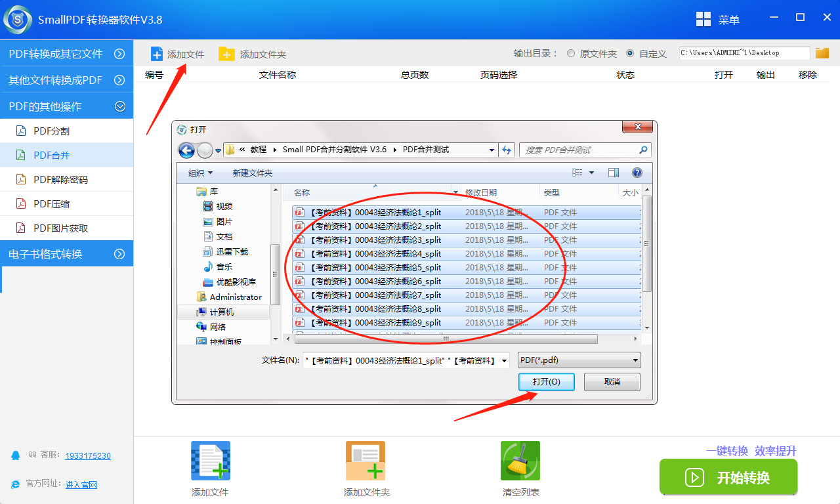Image resolution: width=840 pixels, height=504 pixels.
Task: Click the large 添加文件 icon at the bottom
Action: pyautogui.click(x=211, y=461)
